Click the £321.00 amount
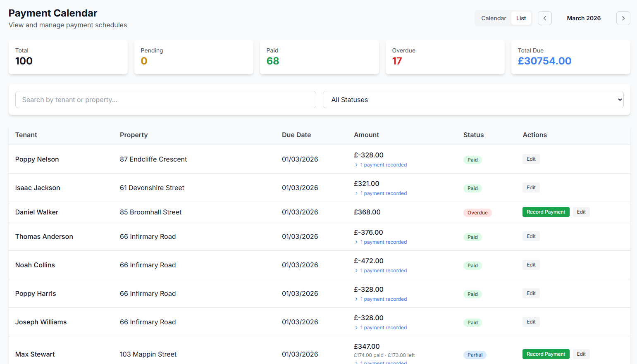This screenshot has height=364, width=637. click(367, 183)
